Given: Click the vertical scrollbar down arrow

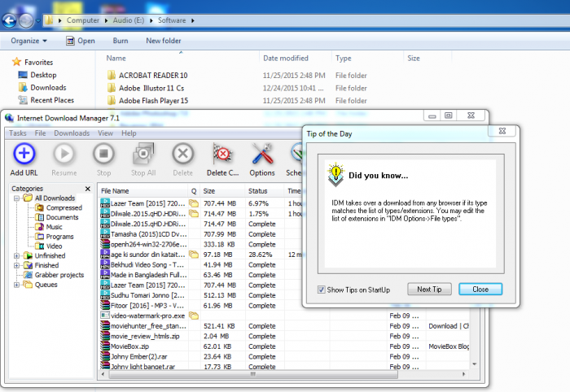Looking at the screenshot, I should coord(474,364).
